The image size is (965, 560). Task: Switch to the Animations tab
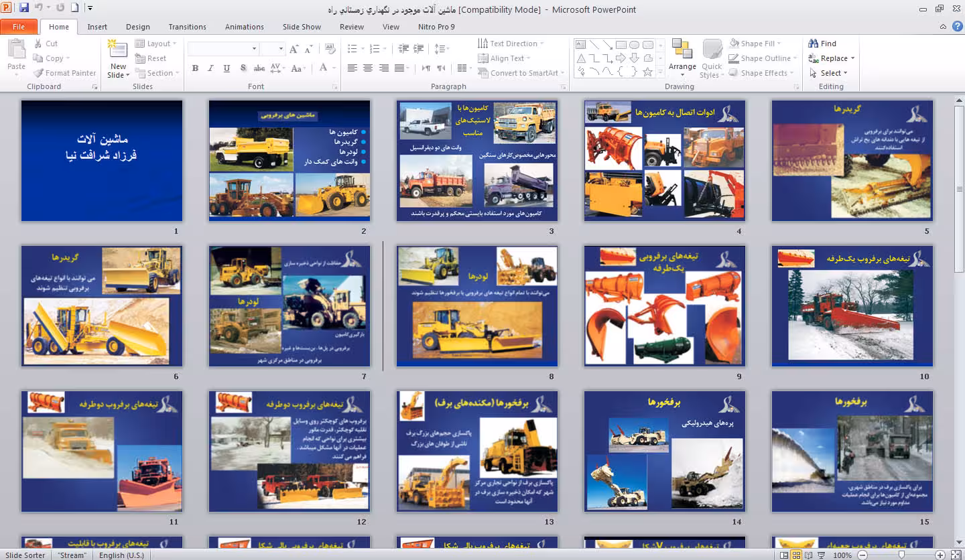point(245,27)
